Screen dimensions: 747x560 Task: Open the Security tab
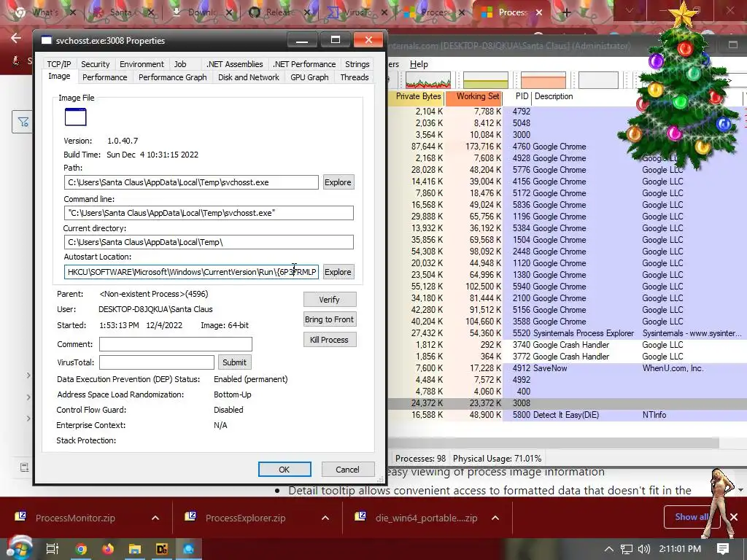point(96,64)
